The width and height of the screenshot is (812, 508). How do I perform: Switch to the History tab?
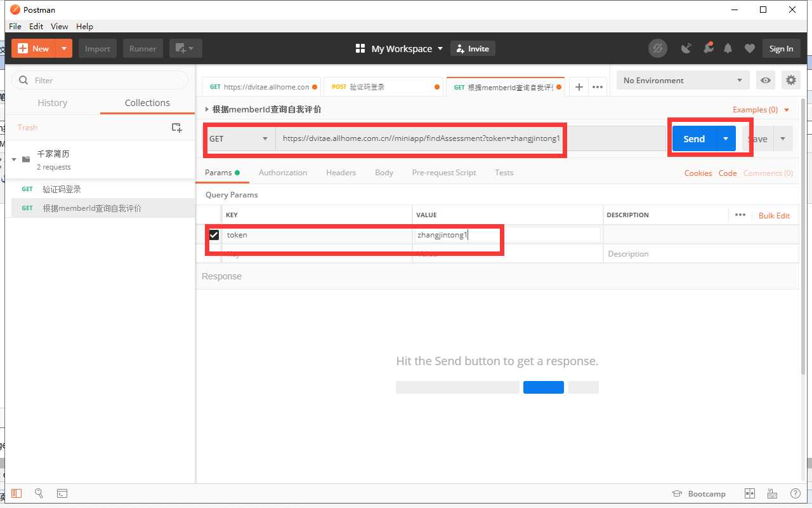[52, 103]
